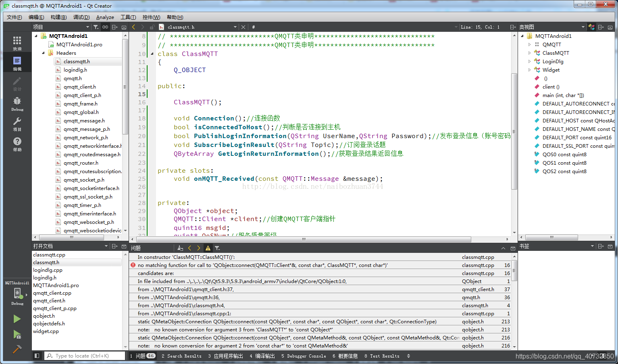Switch to Test Results output pane

click(382, 356)
